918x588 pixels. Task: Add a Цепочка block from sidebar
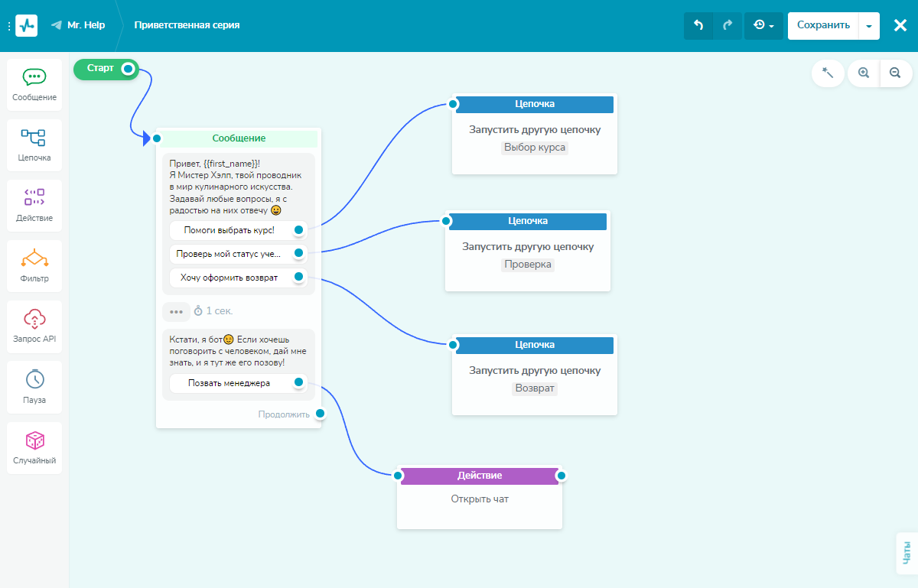(x=34, y=145)
